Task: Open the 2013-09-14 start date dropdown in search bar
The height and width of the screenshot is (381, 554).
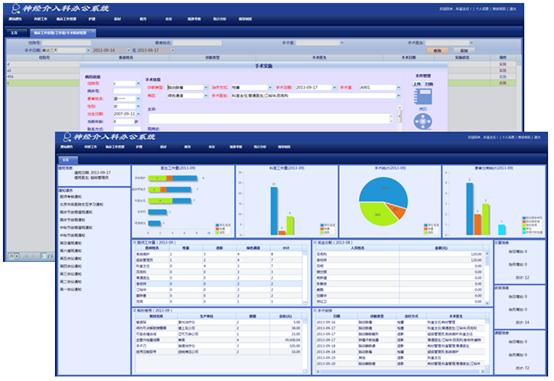Action: pos(129,51)
